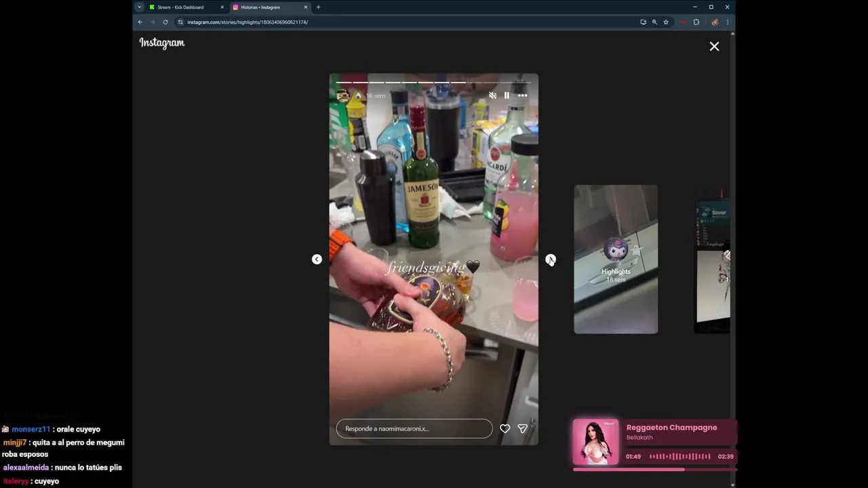Viewport: 868px width, 488px height.
Task: View site information icon in address bar
Action: [180, 22]
